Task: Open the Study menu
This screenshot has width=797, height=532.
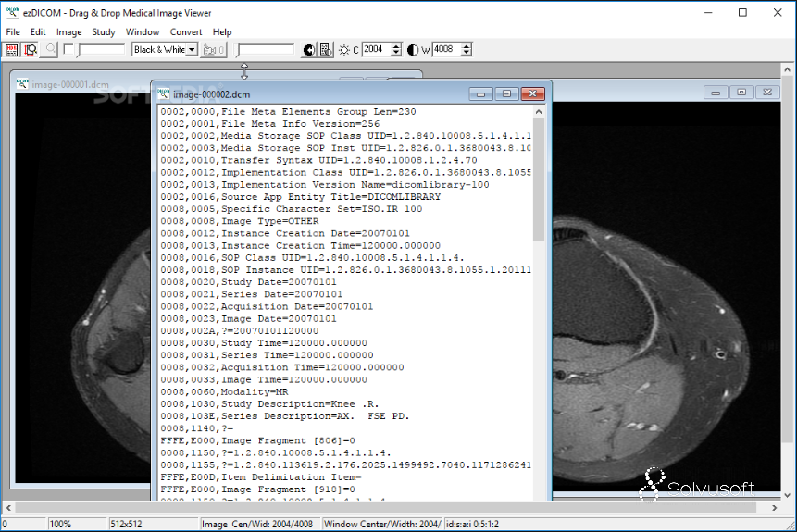Action: coord(104,32)
